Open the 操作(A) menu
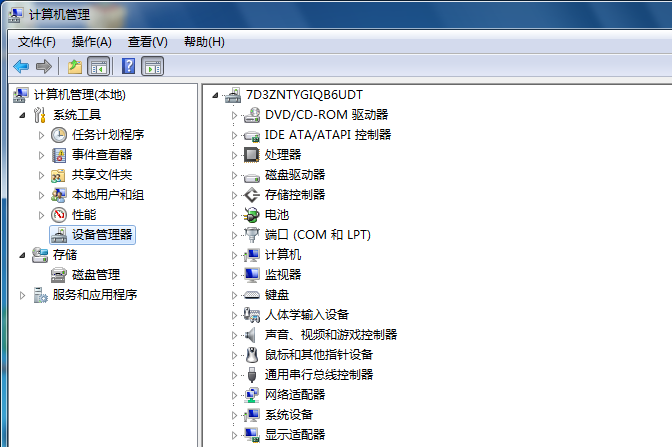Image resolution: width=672 pixels, height=447 pixels. pyautogui.click(x=91, y=42)
